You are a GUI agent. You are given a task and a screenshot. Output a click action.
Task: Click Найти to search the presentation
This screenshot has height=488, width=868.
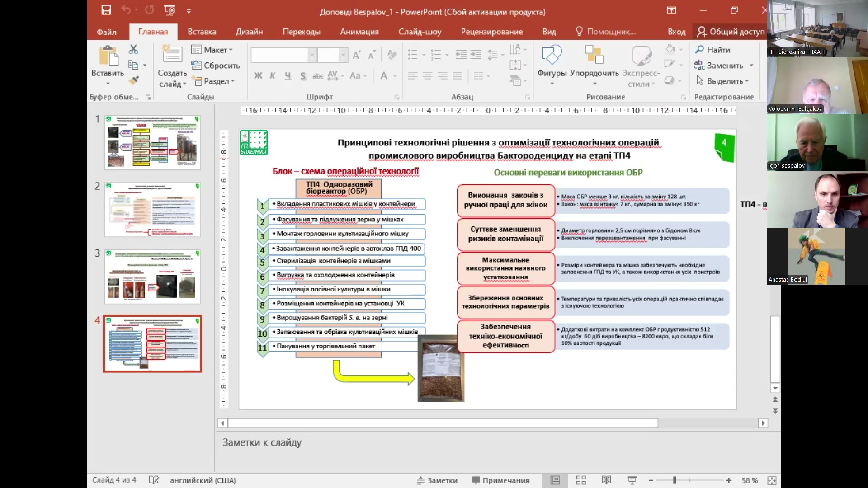point(713,50)
